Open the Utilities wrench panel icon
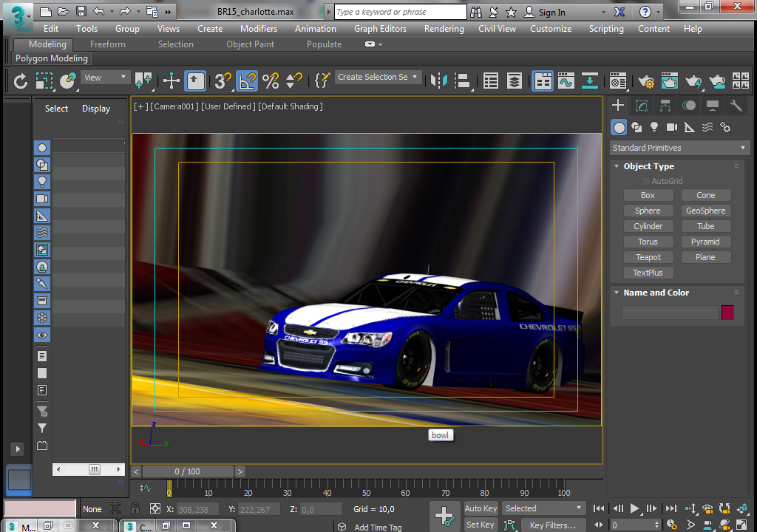The height and width of the screenshot is (532, 757). (x=736, y=105)
